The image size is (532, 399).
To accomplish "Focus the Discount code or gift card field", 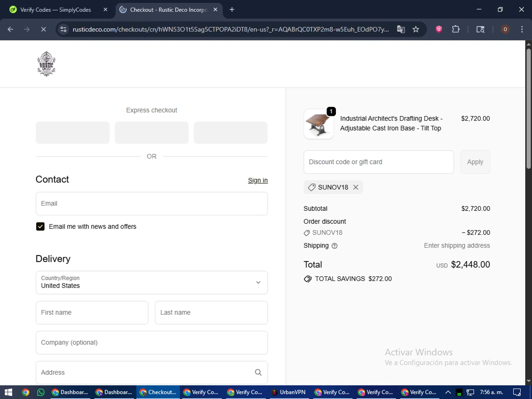I will 379,162.
